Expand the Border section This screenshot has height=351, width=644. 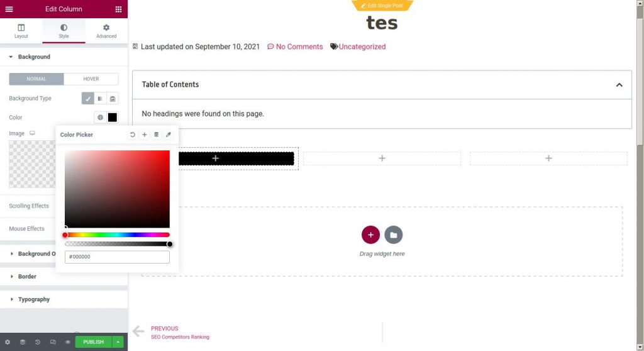tap(27, 277)
